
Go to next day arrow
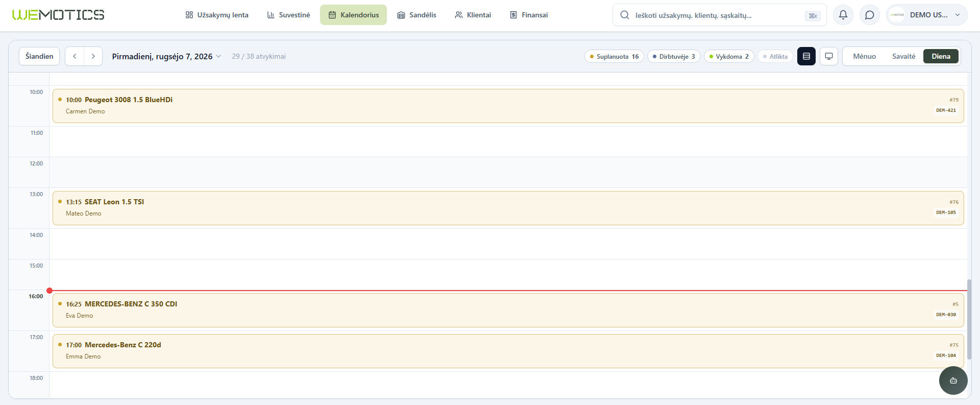[93, 56]
